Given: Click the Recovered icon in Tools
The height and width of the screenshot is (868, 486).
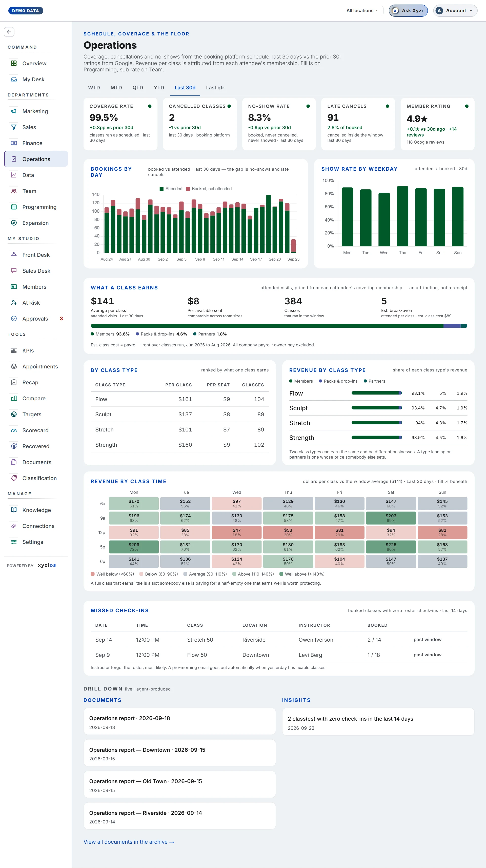Looking at the screenshot, I should 14,446.
